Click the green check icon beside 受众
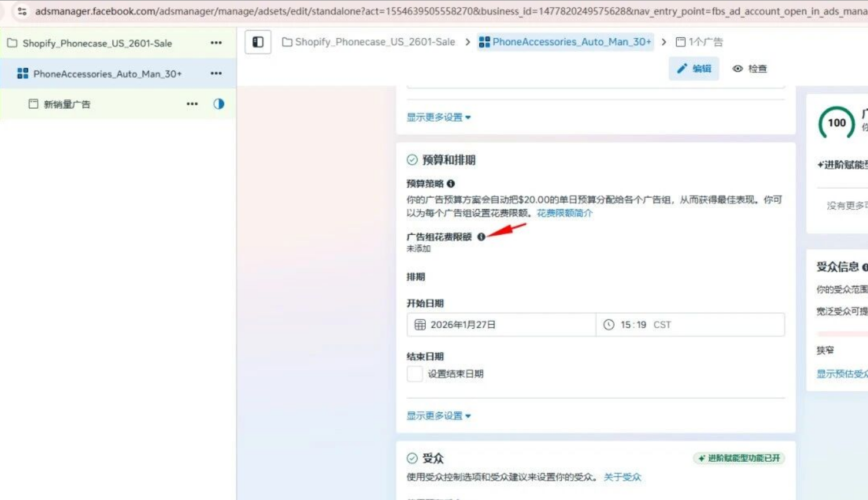 [412, 458]
